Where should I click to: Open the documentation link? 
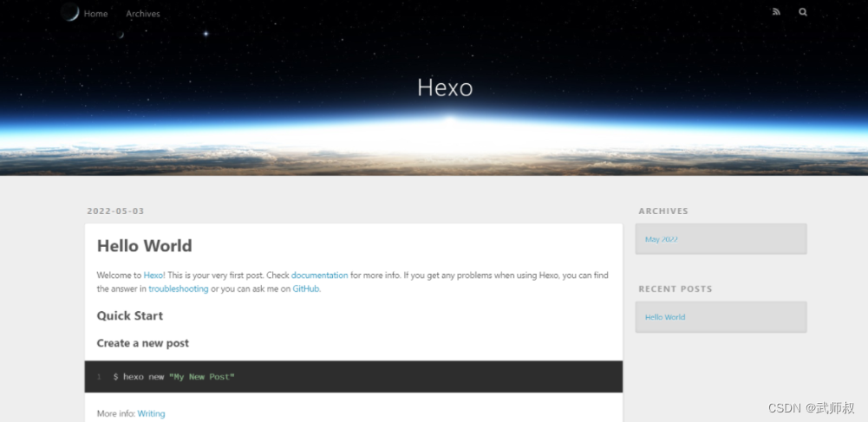point(319,275)
